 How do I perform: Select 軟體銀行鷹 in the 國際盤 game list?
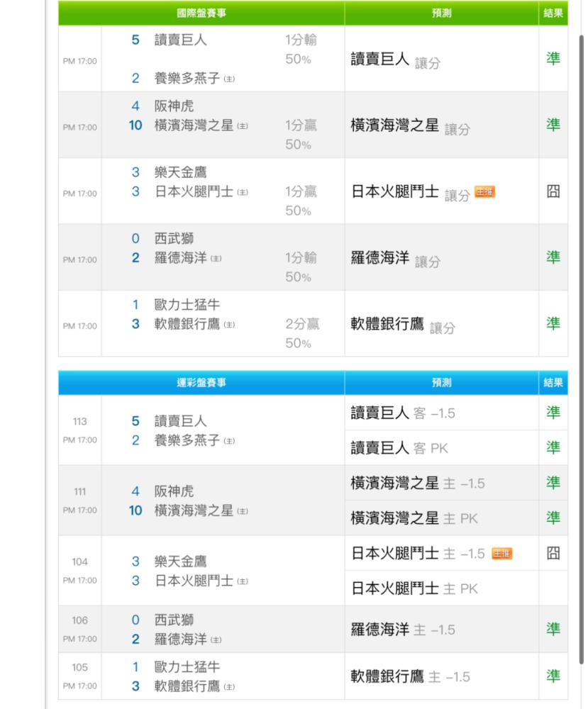187,324
